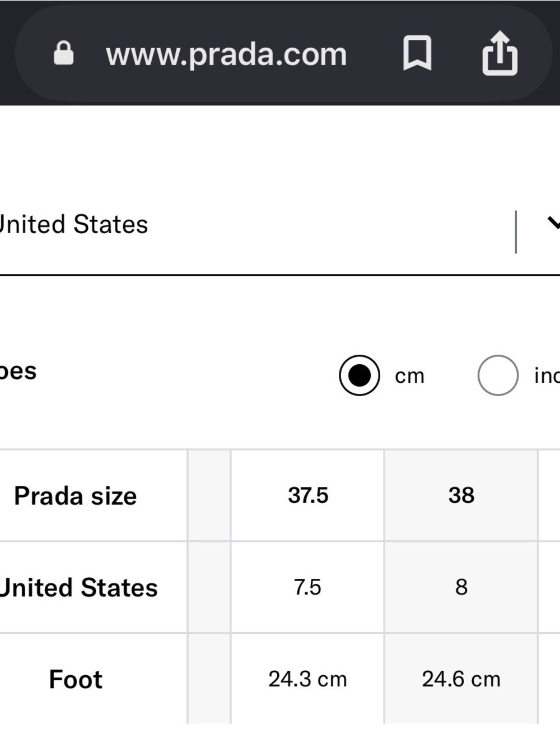
Task: Select the cm unit radio button
Action: point(360,375)
